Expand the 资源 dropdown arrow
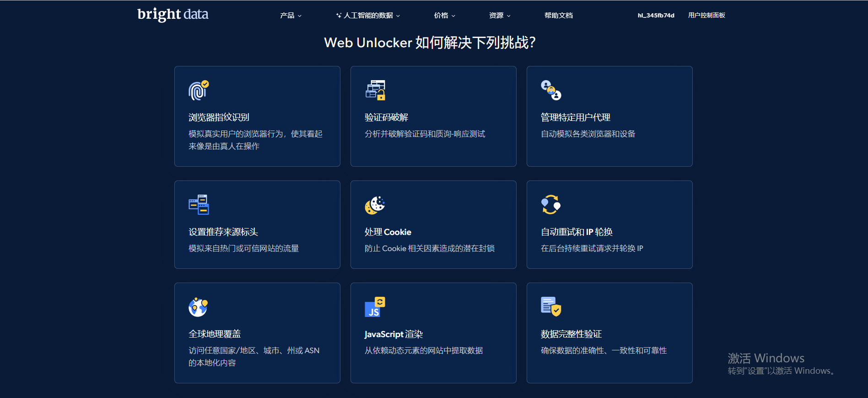The image size is (868, 398). coord(509,16)
